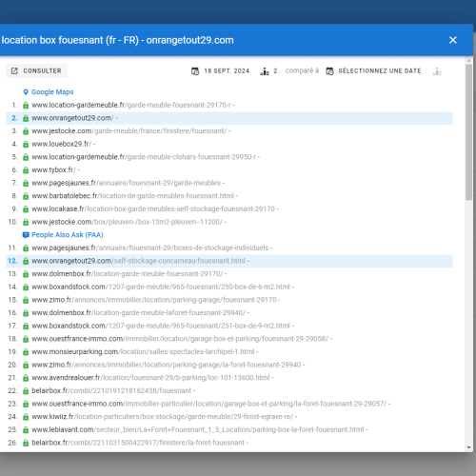
Task: Click the ranking podium icon beside 2
Action: click(x=265, y=71)
